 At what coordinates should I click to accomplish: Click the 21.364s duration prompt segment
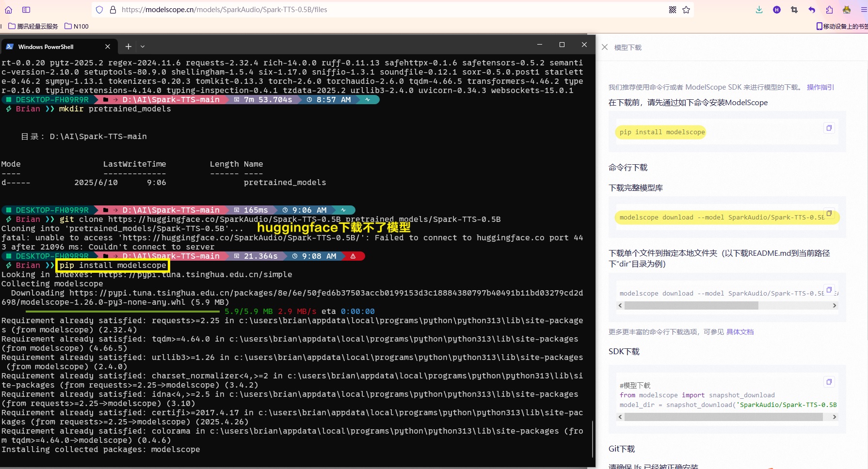coord(256,256)
